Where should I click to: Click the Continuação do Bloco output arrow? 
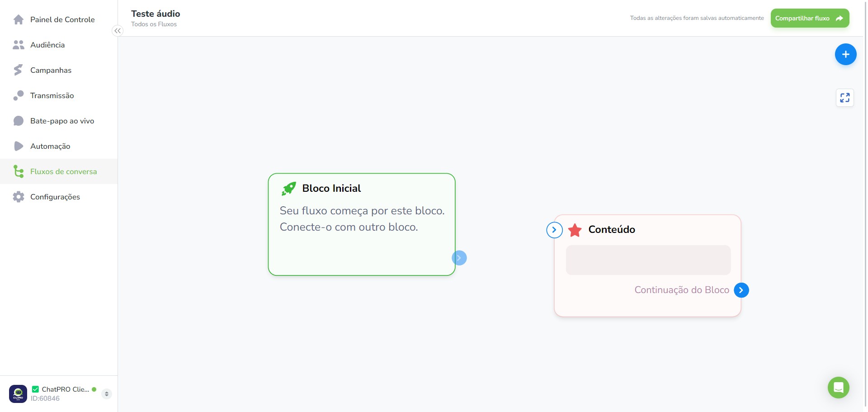[741, 290]
